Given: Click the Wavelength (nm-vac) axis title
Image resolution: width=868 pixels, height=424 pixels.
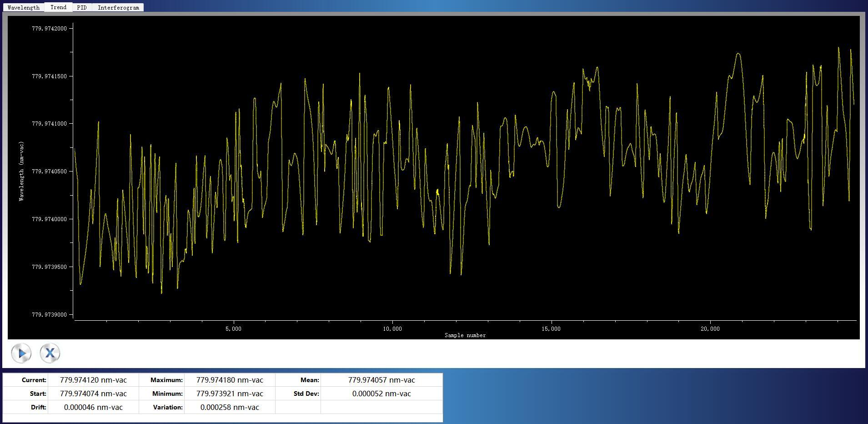Looking at the screenshot, I should coord(21,171).
